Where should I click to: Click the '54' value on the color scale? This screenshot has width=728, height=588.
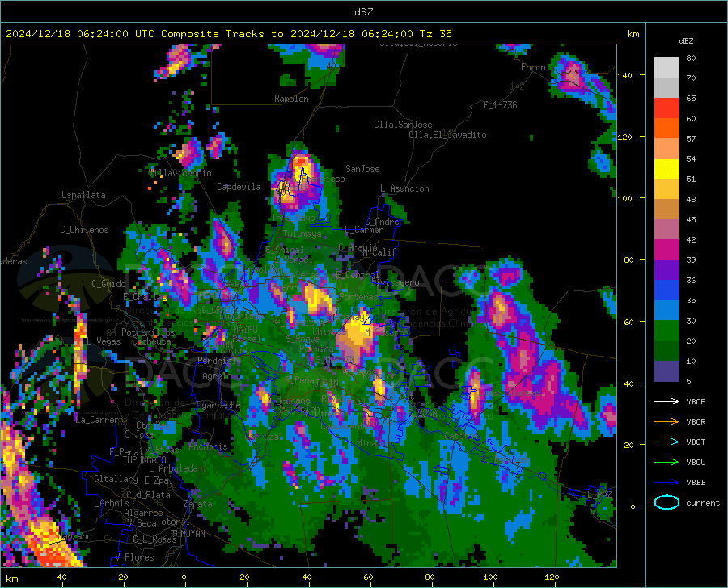pos(691,159)
